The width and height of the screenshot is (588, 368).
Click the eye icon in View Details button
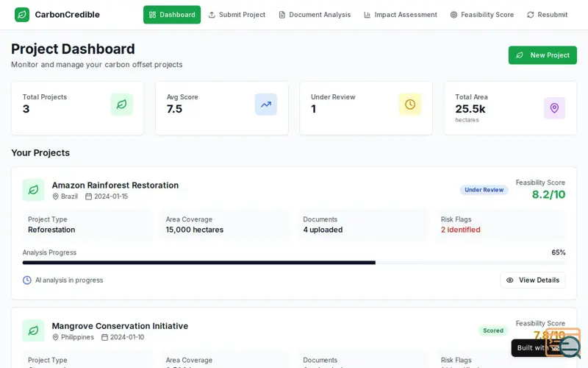point(509,280)
